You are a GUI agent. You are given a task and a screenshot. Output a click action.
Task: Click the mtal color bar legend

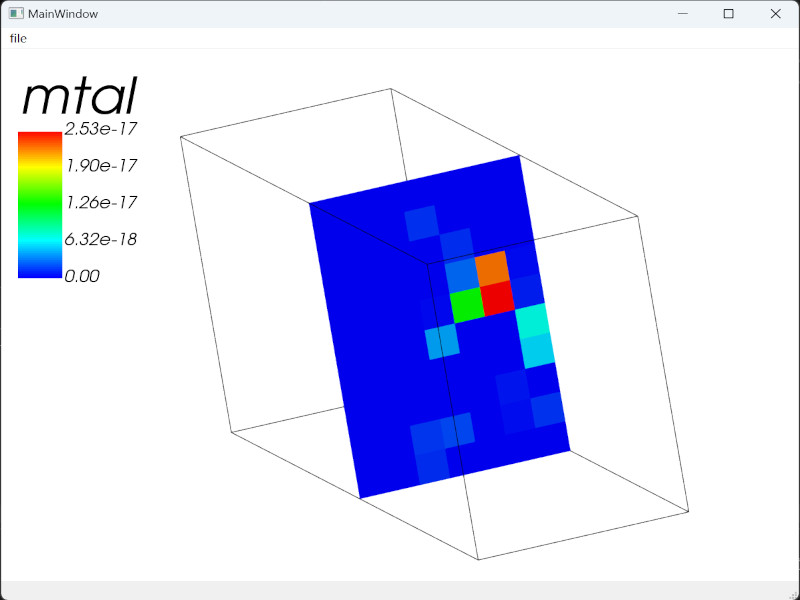pos(40,205)
